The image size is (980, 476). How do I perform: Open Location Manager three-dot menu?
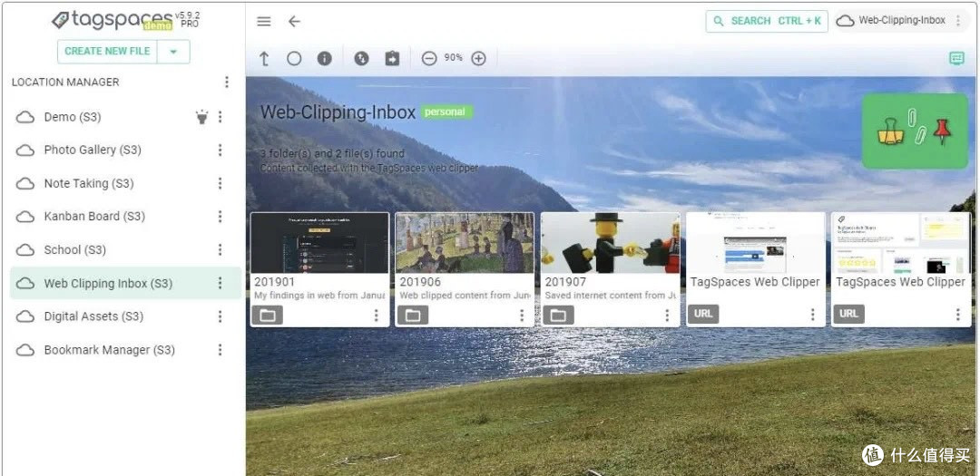tap(226, 82)
